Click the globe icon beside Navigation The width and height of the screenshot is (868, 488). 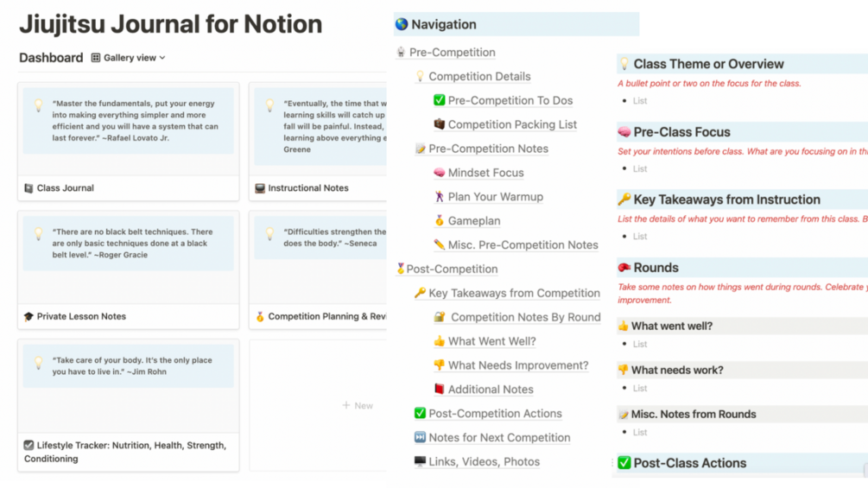tap(402, 24)
